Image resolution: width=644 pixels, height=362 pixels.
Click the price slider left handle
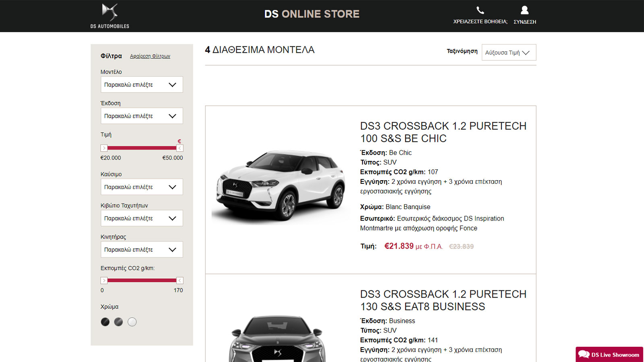pyautogui.click(x=104, y=148)
